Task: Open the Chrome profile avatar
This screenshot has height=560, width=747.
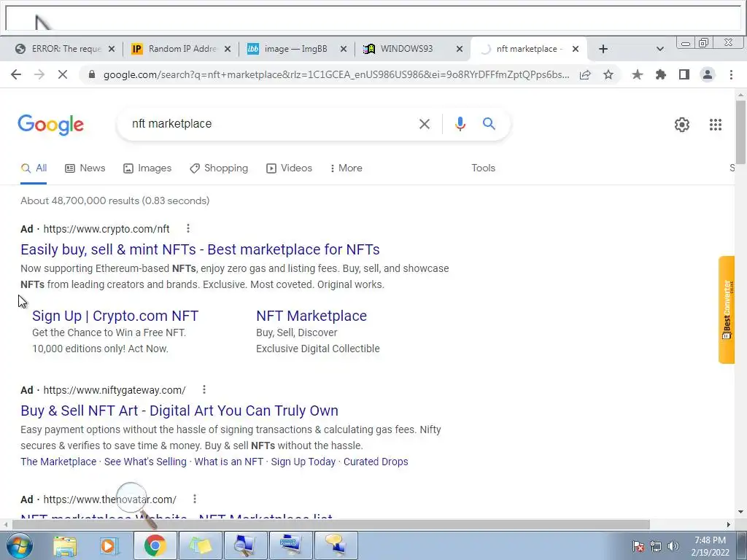Action: (708, 74)
